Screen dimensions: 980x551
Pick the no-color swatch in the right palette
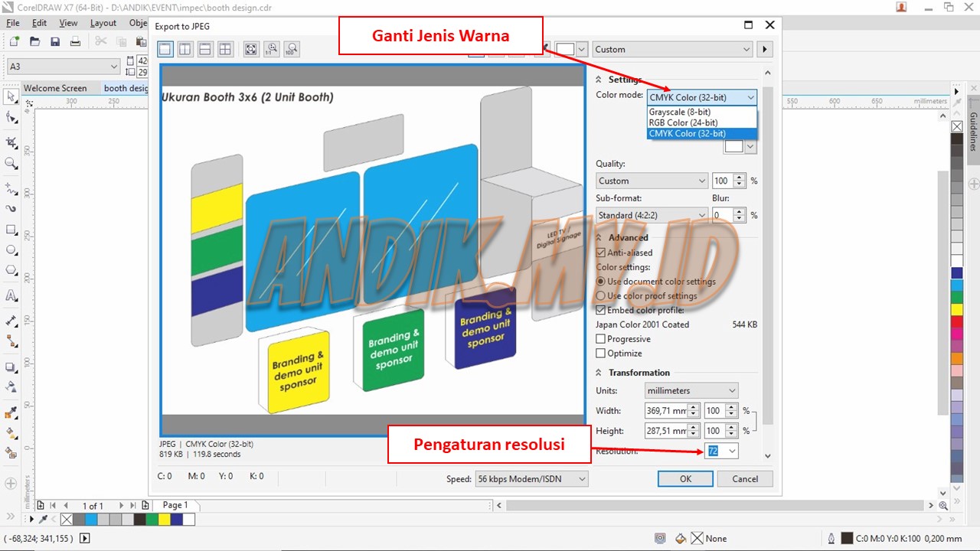pos(957,126)
